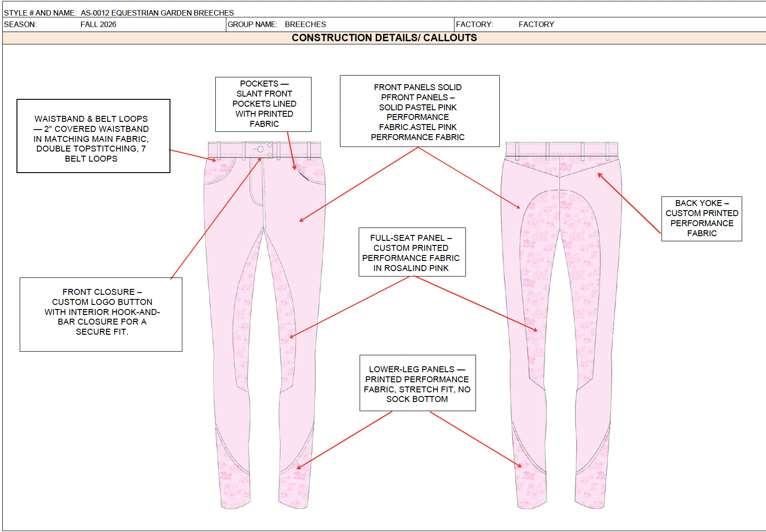Click the 'FACTORY:' field label

tap(475, 24)
